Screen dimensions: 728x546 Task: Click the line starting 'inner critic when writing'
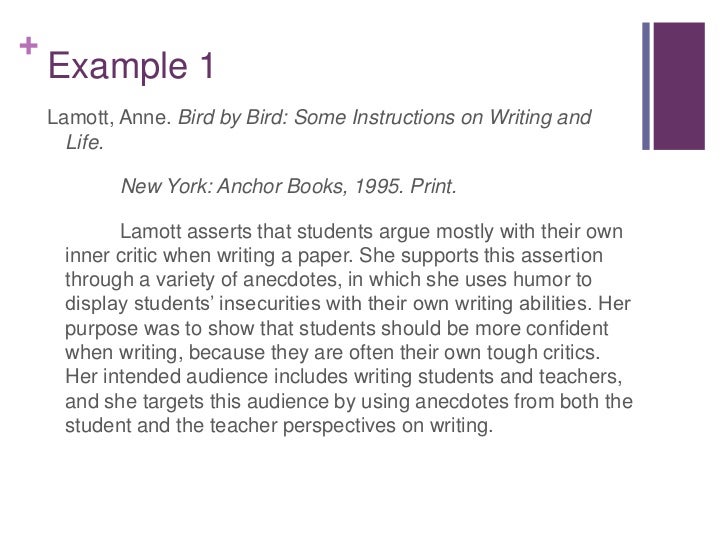pyautogui.click(x=334, y=255)
